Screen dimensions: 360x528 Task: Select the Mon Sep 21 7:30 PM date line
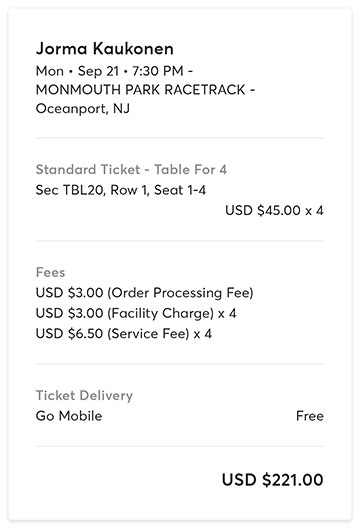(x=114, y=71)
